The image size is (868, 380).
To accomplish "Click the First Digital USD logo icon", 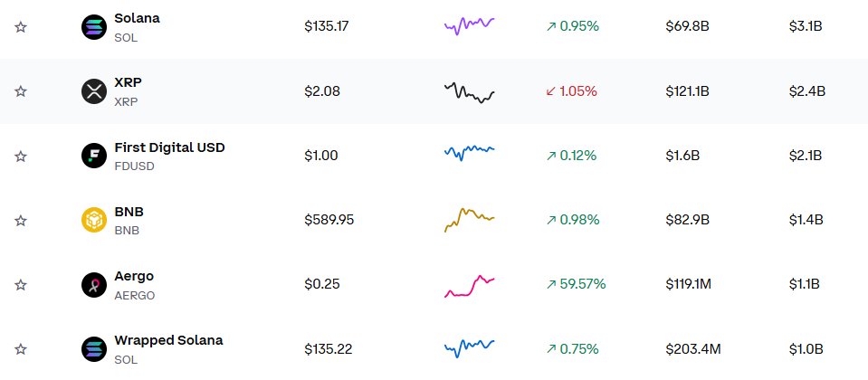I will point(94,156).
